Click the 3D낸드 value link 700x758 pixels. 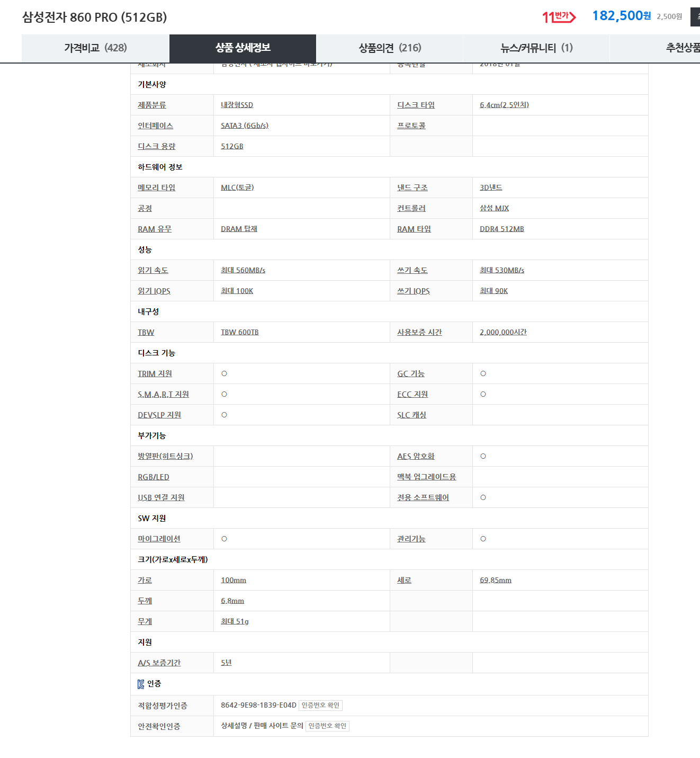(x=491, y=188)
